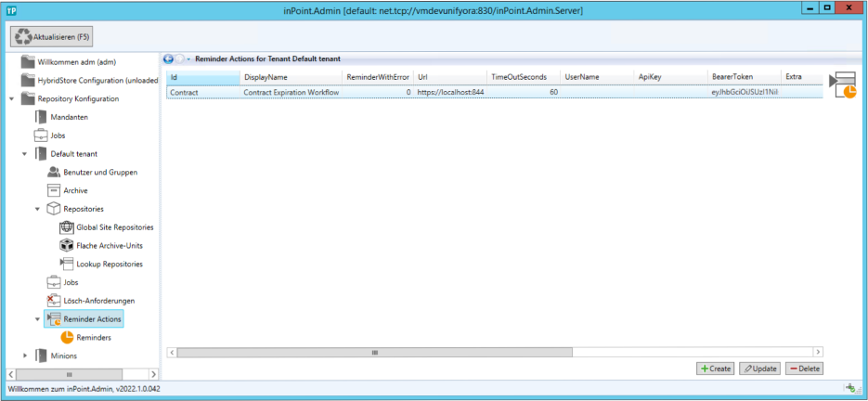Click the briefcase icon of Jobs under Repository Konfiguration
The width and height of the screenshot is (868, 401).
(x=41, y=136)
